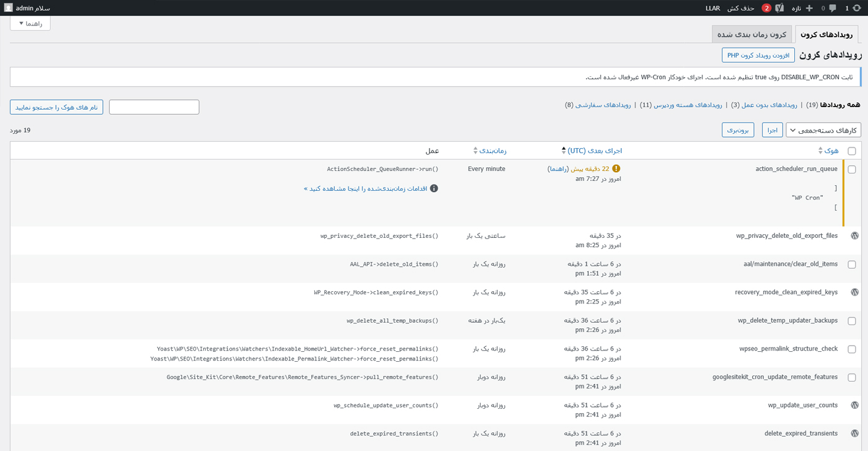Sort by the هوک column header
868x451 pixels.
(831, 151)
